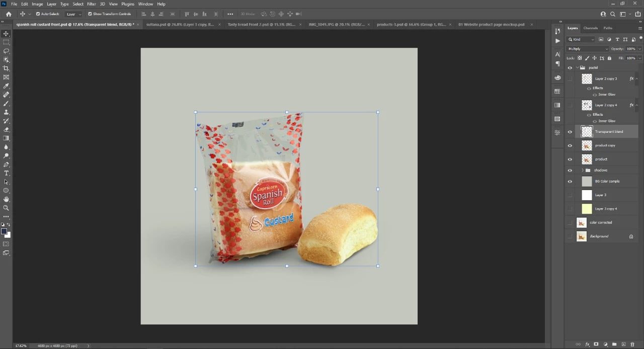Select the History Brush tool

coord(6,121)
